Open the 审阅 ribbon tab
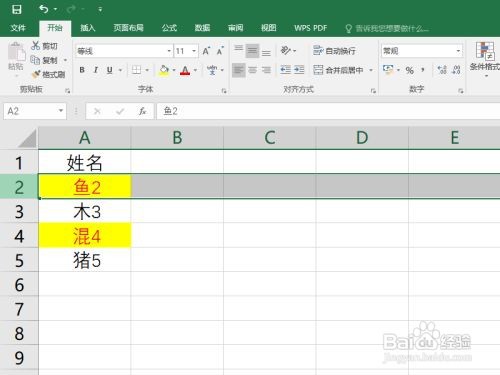 [235, 28]
